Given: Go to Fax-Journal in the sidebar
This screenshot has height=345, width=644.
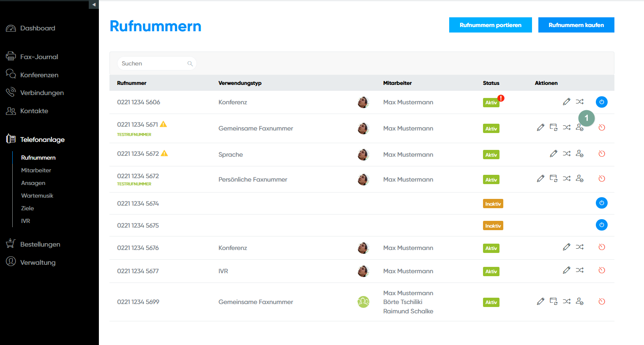Looking at the screenshot, I should (x=39, y=57).
